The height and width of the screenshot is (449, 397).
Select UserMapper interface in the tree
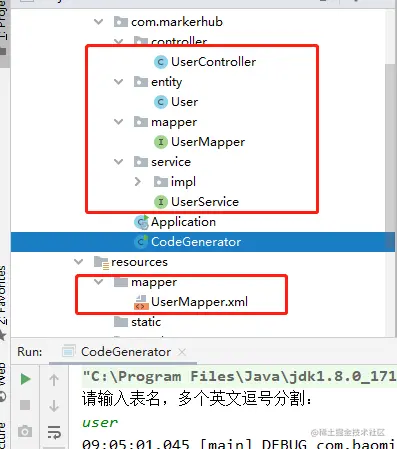[x=208, y=142]
